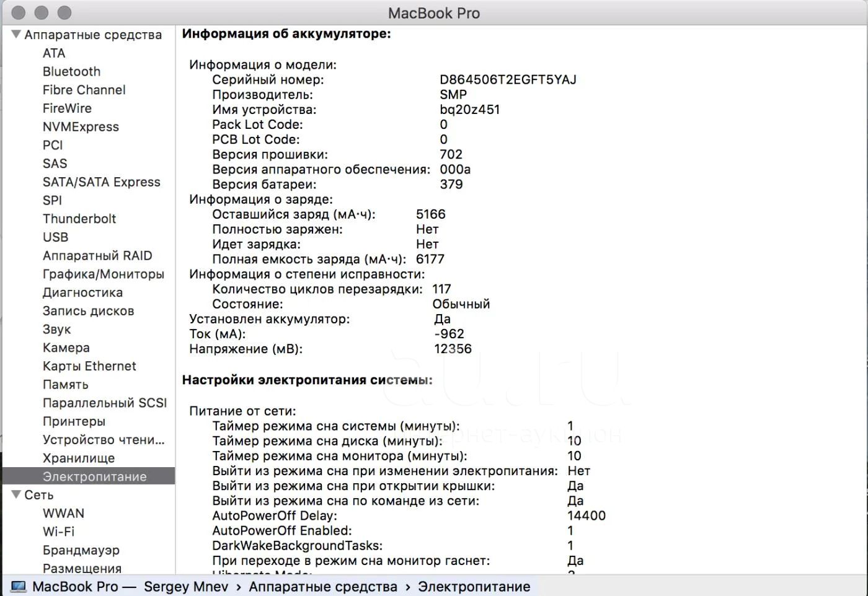The width and height of the screenshot is (868, 596).
Task: Click device name bq20z451
Action: pyautogui.click(x=469, y=110)
